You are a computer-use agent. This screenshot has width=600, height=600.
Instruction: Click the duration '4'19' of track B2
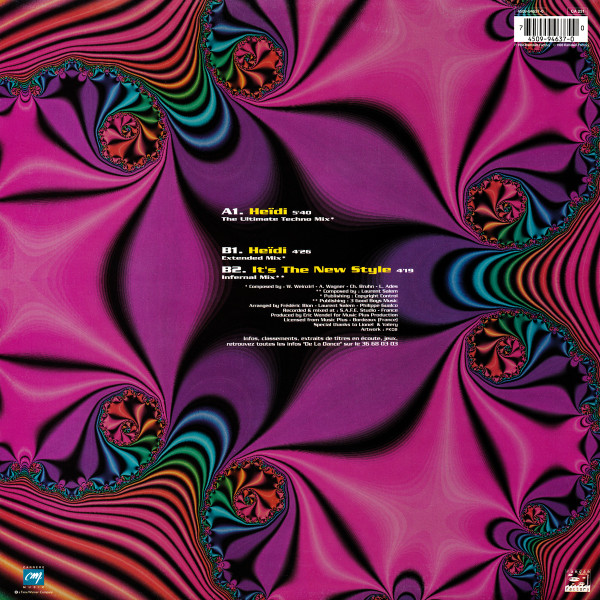click(406, 271)
